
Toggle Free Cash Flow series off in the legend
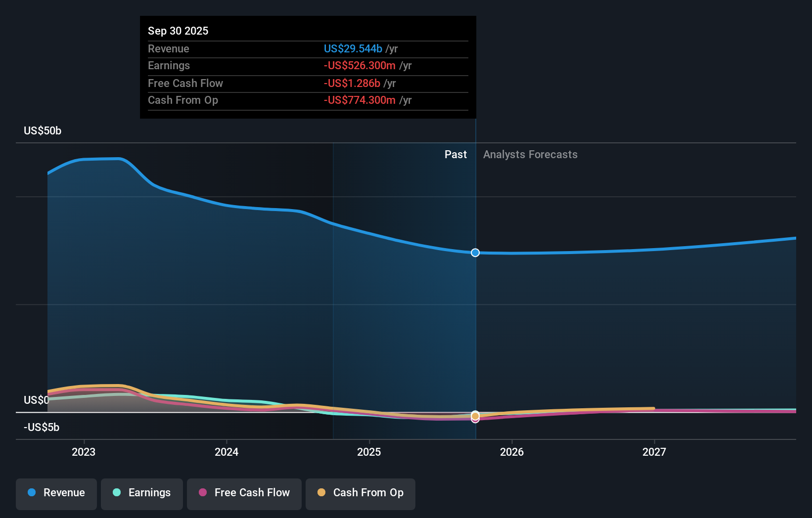(x=244, y=493)
